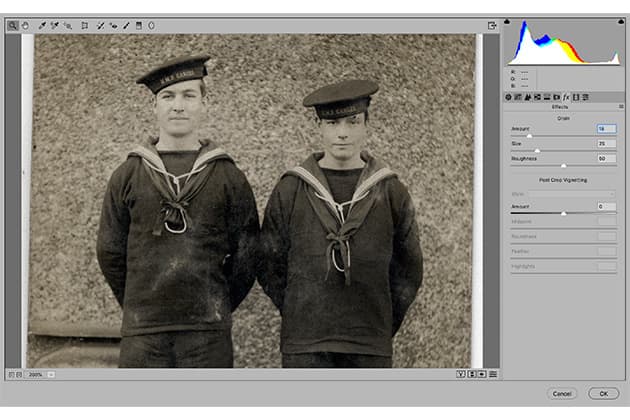Click the Grain Amount value field

(606, 129)
